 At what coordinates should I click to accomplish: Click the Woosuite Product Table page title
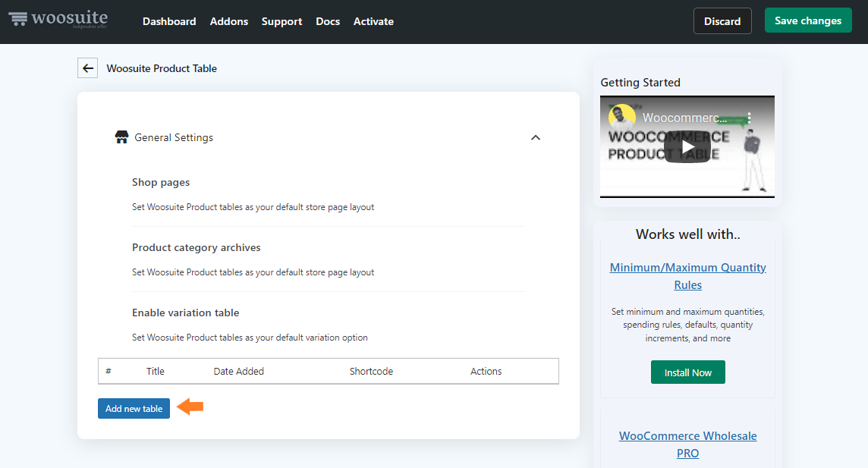(162, 68)
